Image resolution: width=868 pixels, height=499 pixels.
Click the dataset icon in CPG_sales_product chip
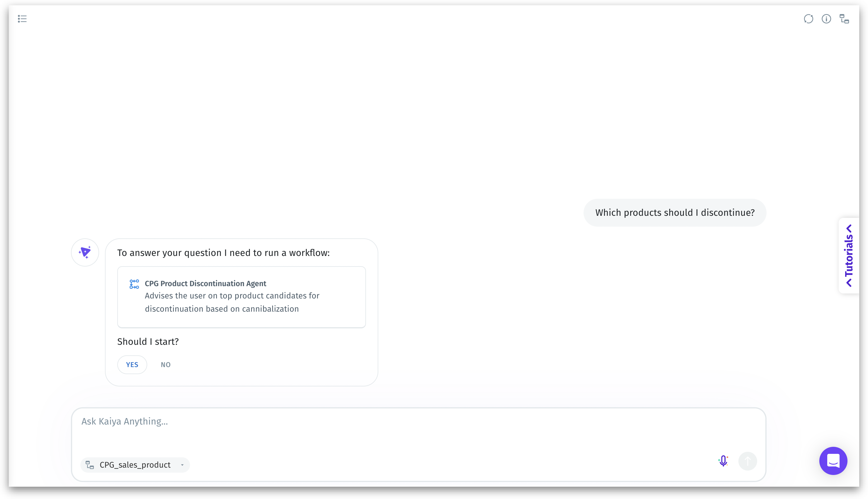(x=90, y=465)
